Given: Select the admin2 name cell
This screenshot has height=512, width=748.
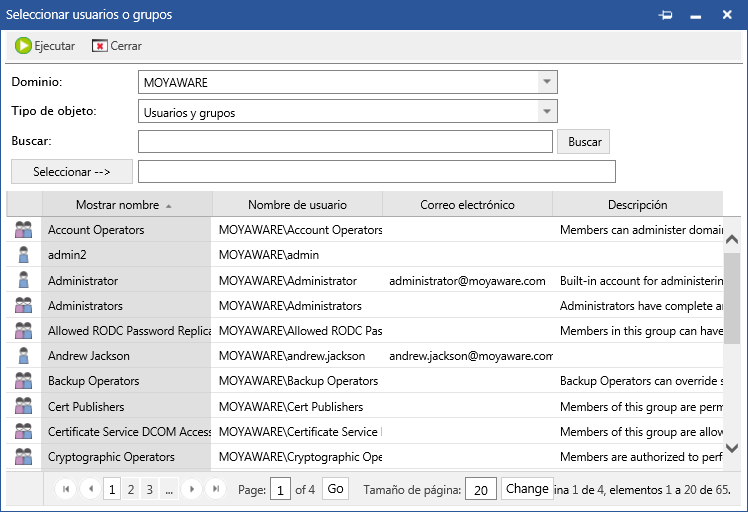Looking at the screenshot, I should pyautogui.click(x=126, y=254).
